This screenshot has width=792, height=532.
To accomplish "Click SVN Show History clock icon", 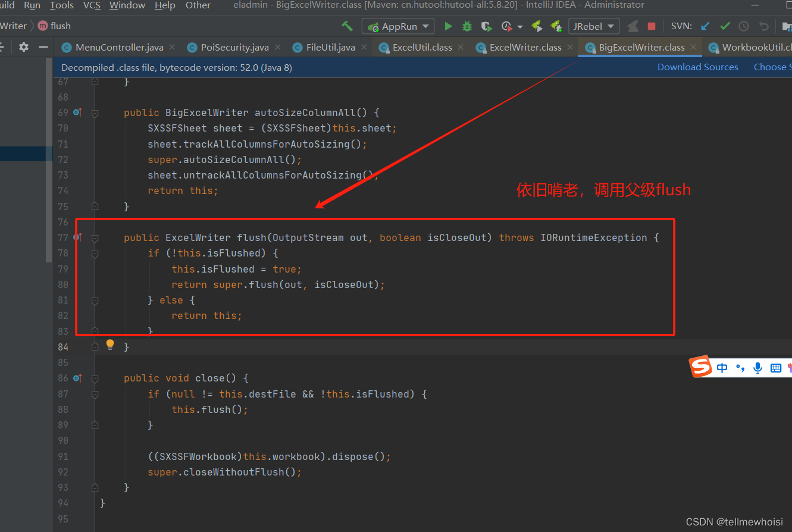I will pos(744,26).
